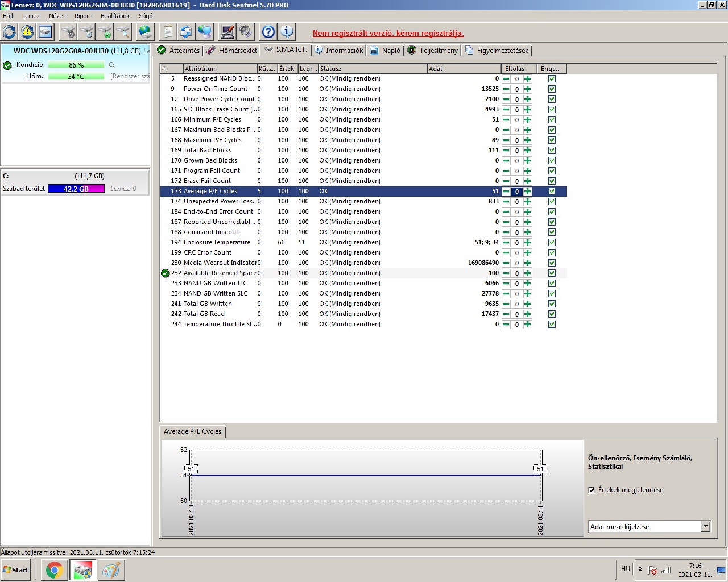Click the Hőm. 34 °C temperature bar
This screenshot has height=582, width=728.
[x=76, y=76]
